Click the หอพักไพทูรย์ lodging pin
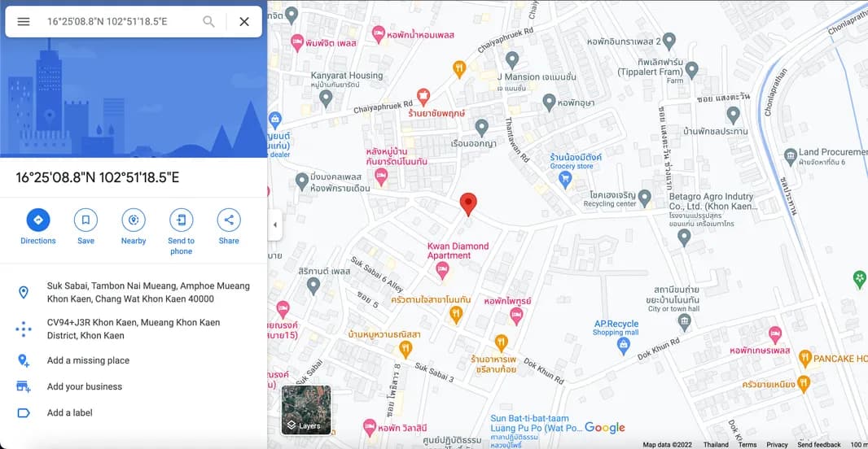868x449 pixels. [516, 316]
